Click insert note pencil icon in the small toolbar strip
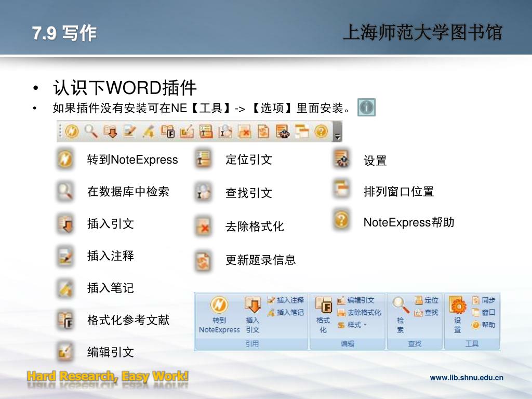 pos(148,131)
